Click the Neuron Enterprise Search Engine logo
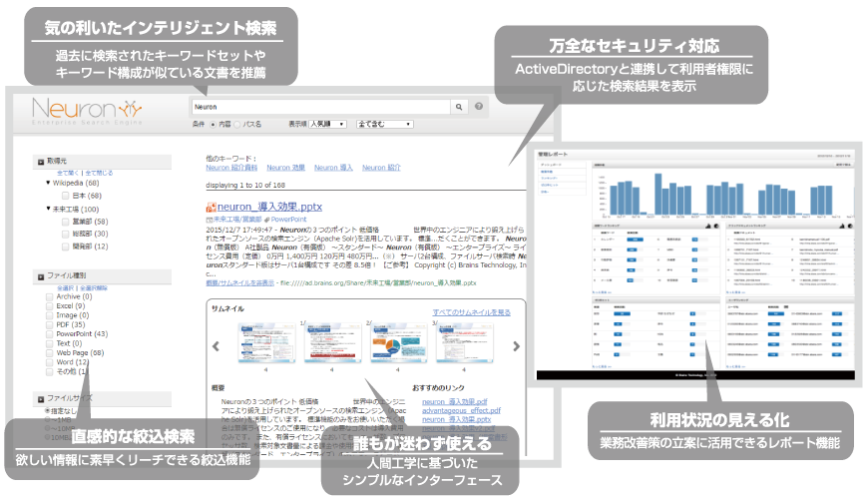The image size is (868, 499). (x=88, y=111)
